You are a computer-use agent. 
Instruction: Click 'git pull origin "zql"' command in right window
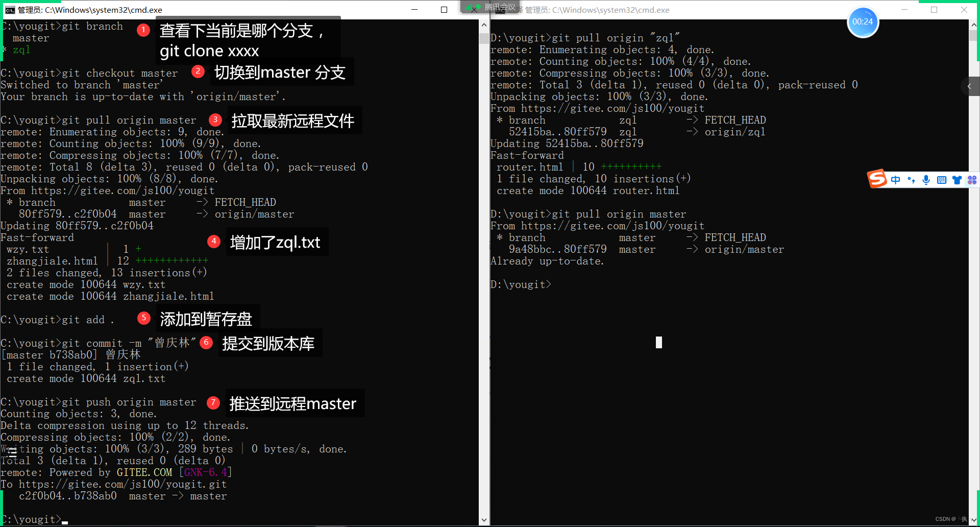coord(616,38)
